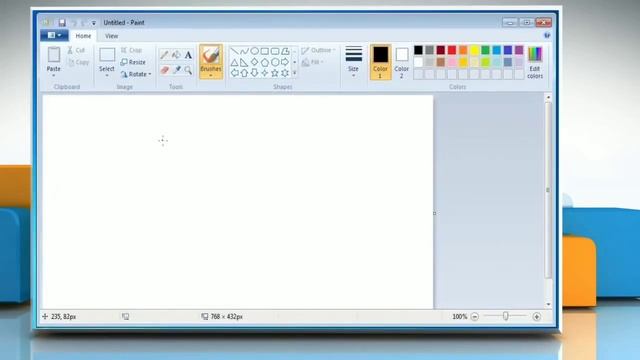This screenshot has width=640, height=360.
Task: Open the Brushes dropdown arrow
Action: point(211,76)
